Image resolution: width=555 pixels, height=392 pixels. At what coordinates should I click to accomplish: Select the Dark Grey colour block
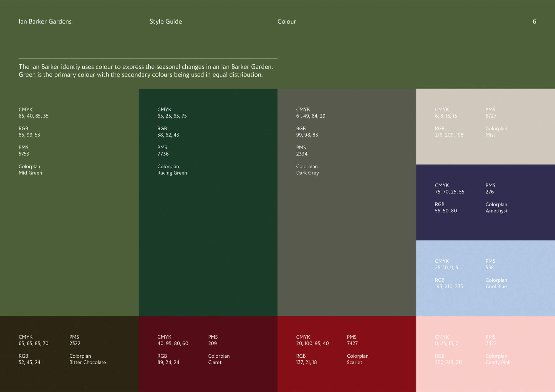347,236
